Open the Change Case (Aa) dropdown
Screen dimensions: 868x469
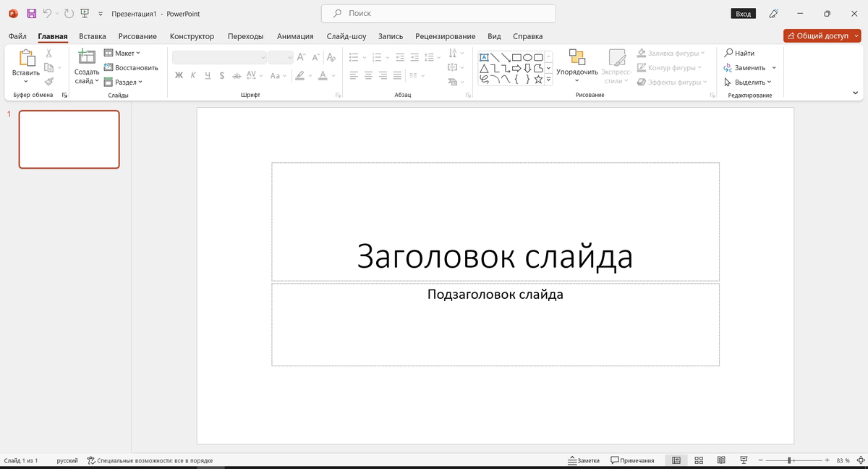point(278,75)
